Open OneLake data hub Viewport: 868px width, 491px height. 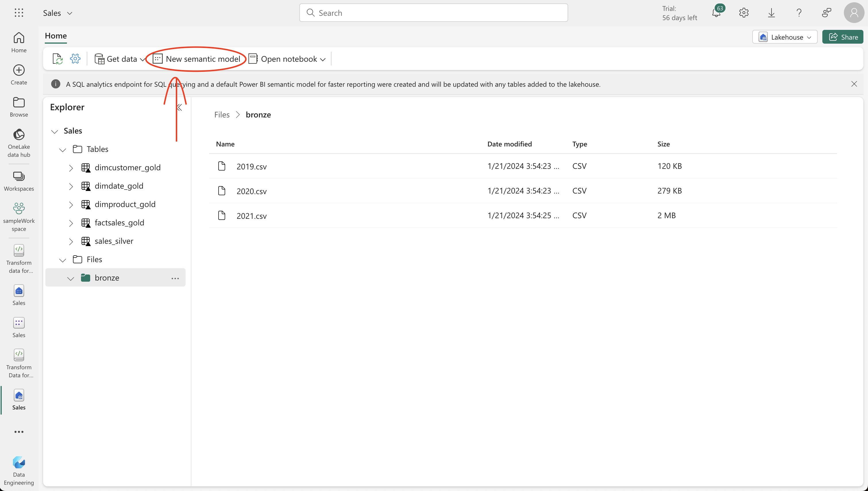[19, 143]
